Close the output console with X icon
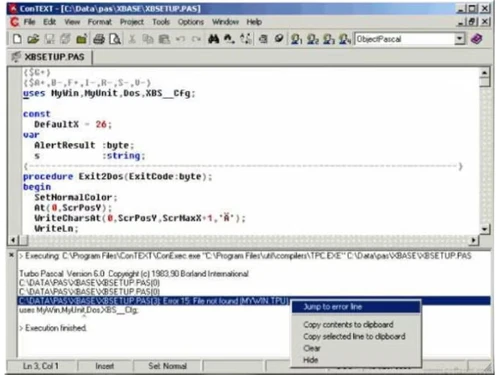This screenshot has width=500, height=375. 11,255
